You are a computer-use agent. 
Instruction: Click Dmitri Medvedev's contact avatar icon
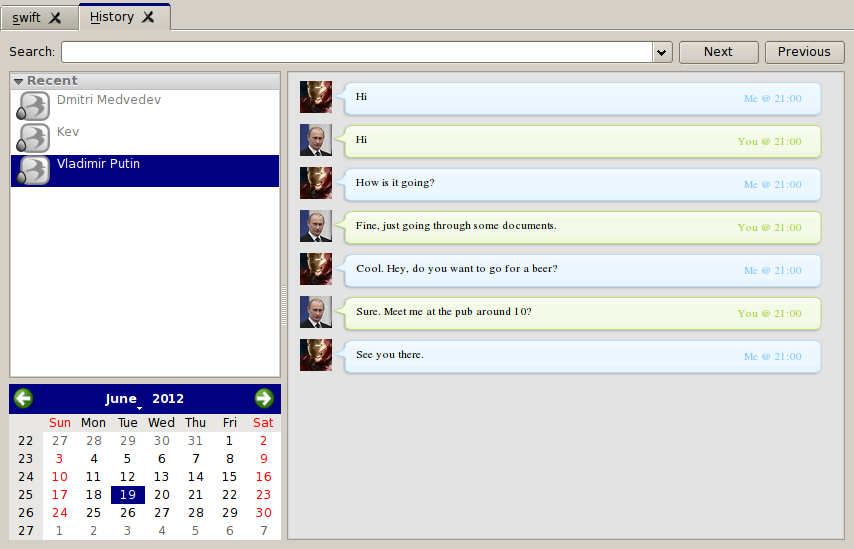[x=34, y=107]
